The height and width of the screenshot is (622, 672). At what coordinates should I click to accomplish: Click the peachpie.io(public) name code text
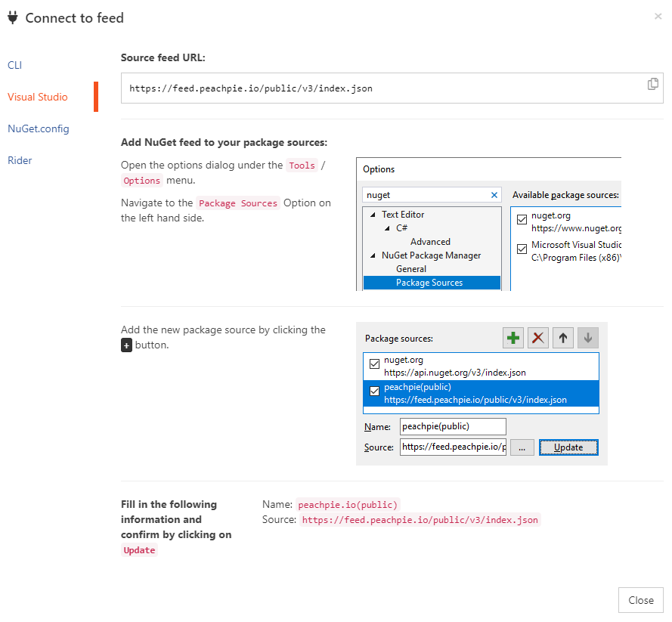348,505
